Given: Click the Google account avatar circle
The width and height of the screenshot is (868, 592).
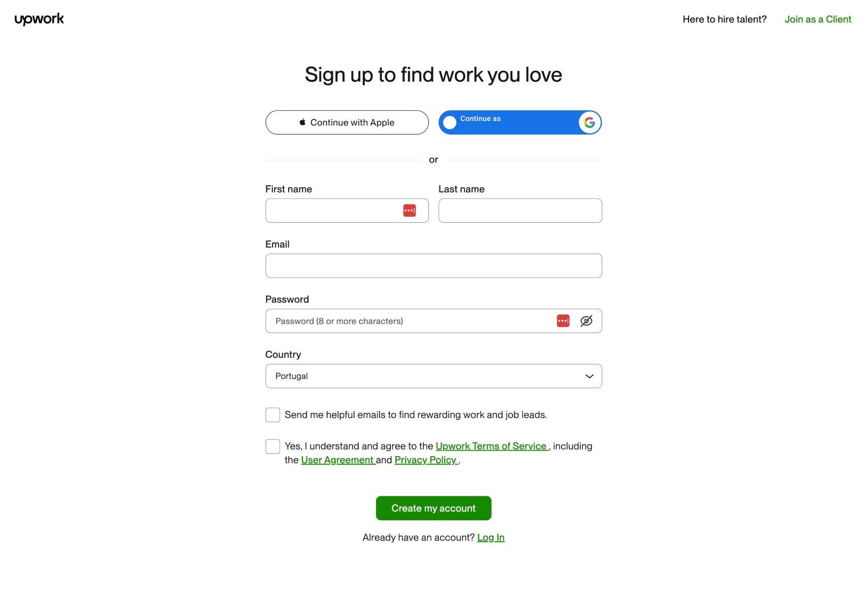Looking at the screenshot, I should tap(450, 123).
